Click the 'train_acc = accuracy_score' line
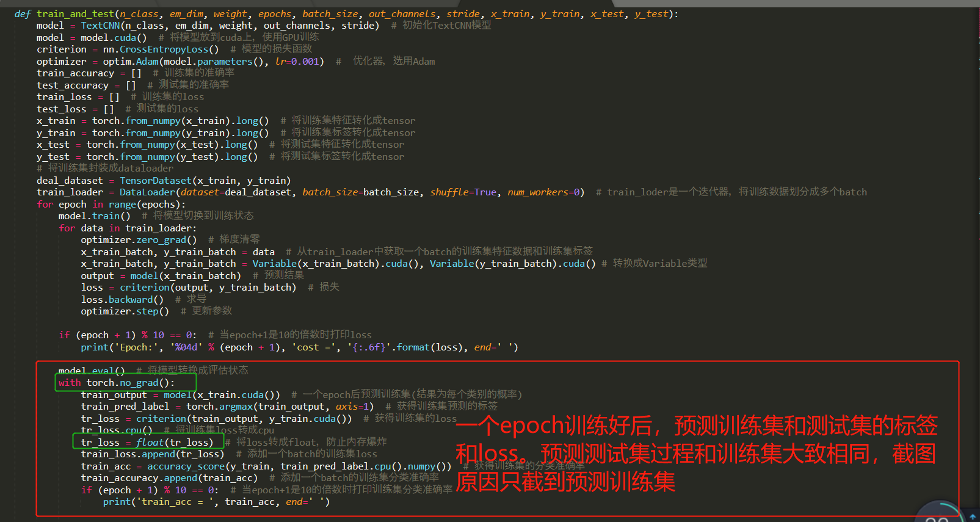The image size is (980, 522). tap(333, 466)
